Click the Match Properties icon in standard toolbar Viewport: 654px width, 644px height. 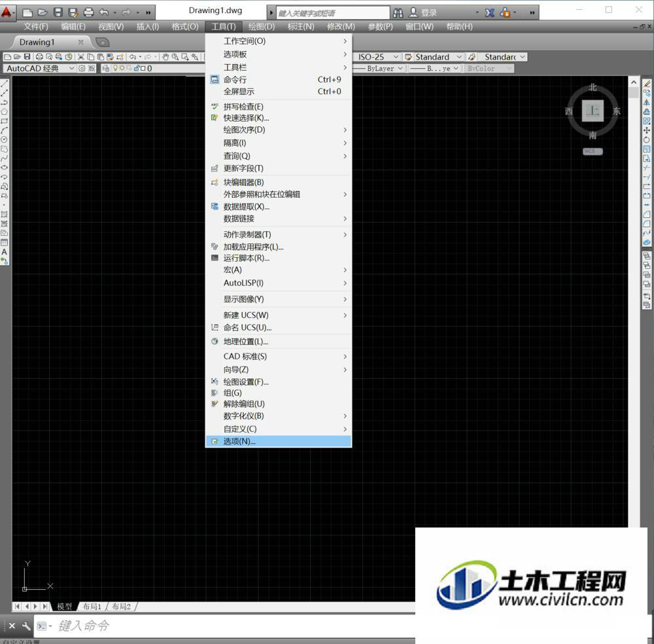[110, 57]
